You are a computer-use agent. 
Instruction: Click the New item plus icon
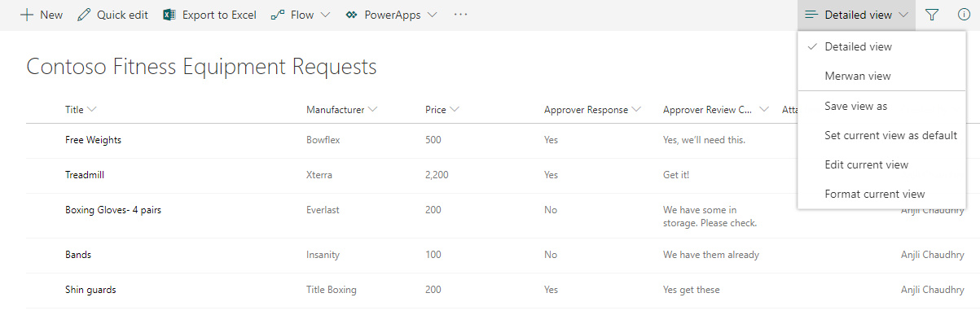[x=27, y=15]
